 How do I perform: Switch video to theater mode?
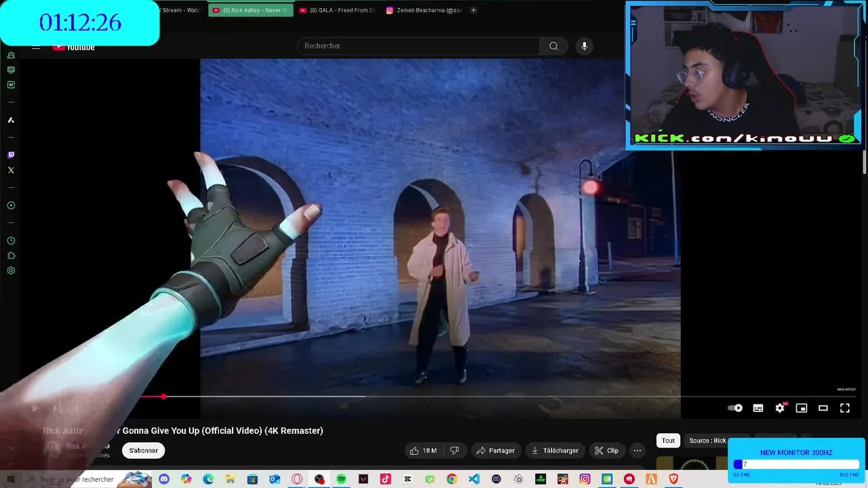(823, 408)
